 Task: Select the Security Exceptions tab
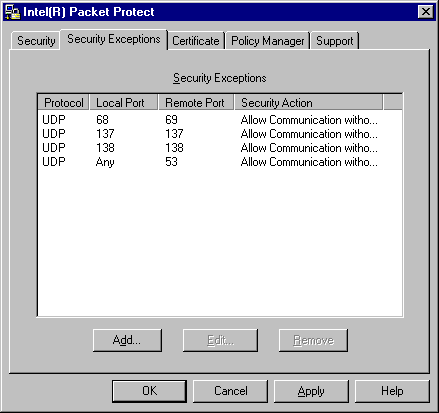114,39
